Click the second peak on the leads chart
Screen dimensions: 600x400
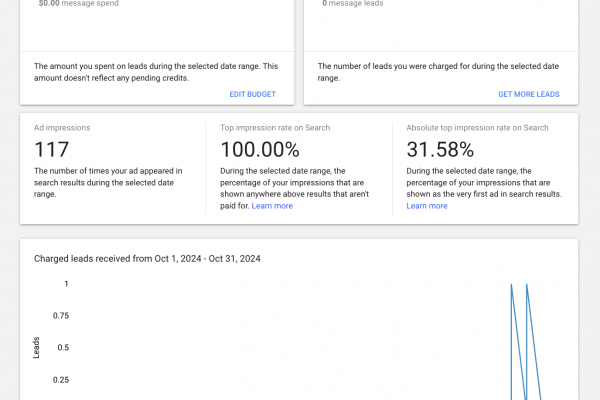(526, 285)
